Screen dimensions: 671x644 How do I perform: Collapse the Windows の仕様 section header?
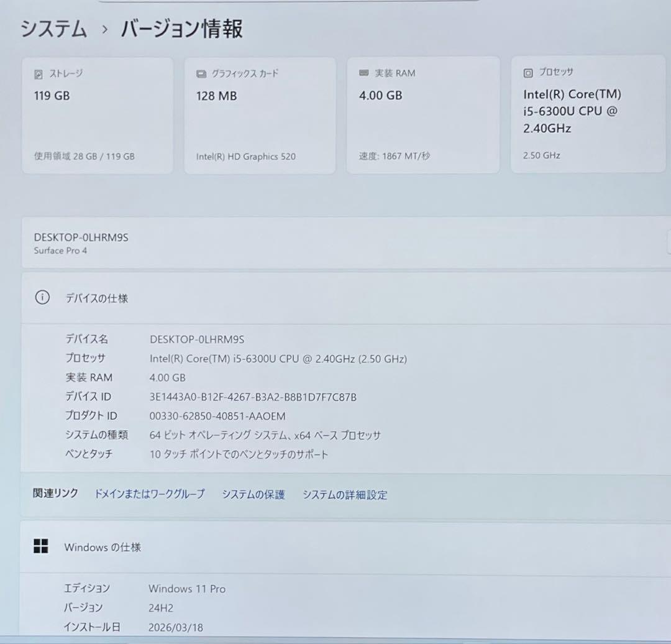pyautogui.click(x=346, y=547)
